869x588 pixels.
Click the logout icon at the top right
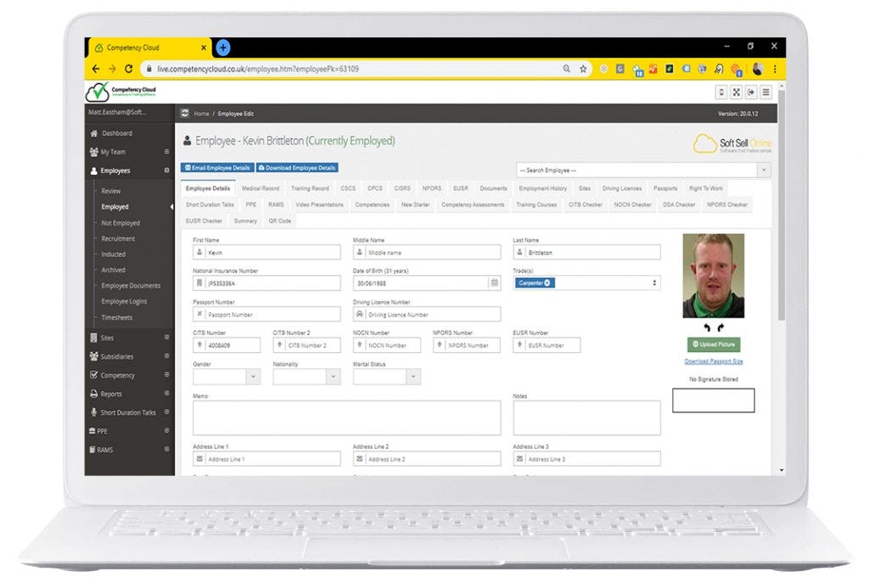(x=751, y=93)
